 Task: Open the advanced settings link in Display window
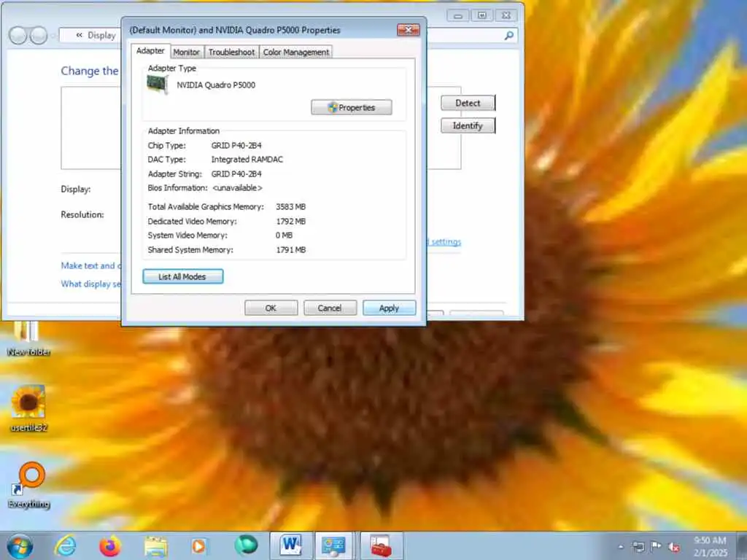444,242
